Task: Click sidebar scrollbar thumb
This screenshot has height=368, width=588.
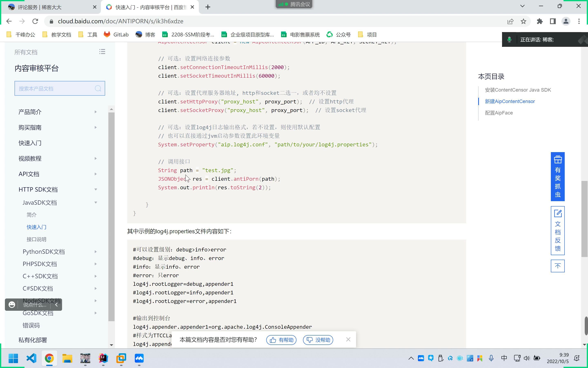Action: point(111,217)
